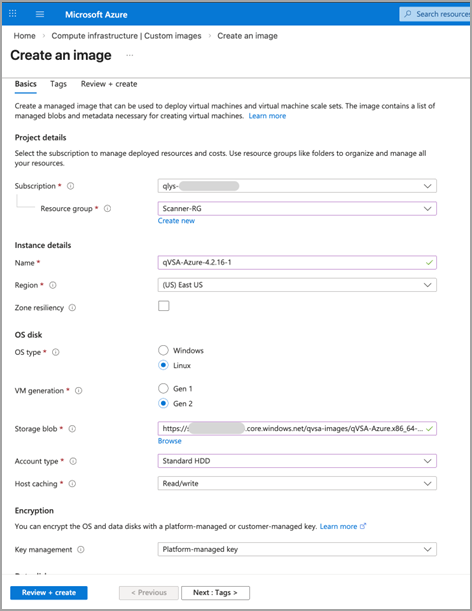Image resolution: width=472 pixels, height=611 pixels.
Task: Click the blue Review + create button
Action: point(49,593)
